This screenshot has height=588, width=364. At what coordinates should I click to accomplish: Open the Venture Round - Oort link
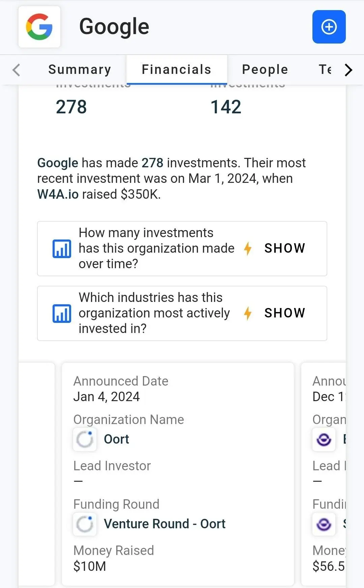pos(165,524)
